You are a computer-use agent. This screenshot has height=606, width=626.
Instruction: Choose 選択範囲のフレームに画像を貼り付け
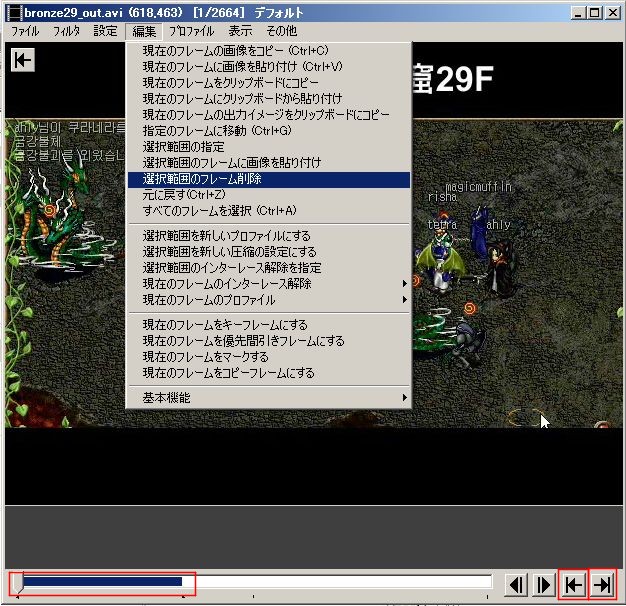(269, 163)
